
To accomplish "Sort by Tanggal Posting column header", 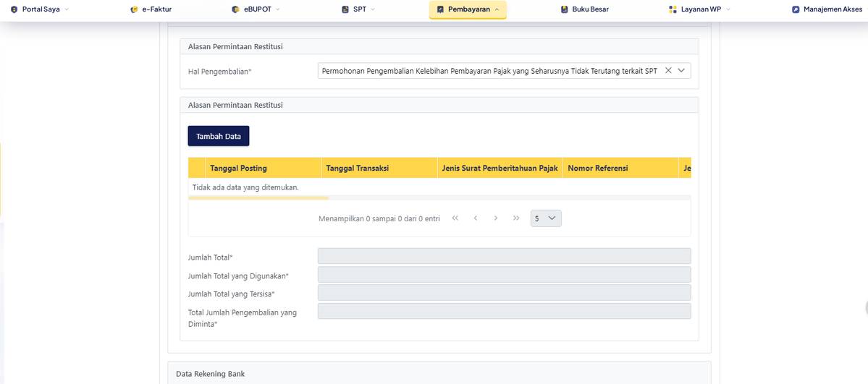I will pyautogui.click(x=264, y=168).
